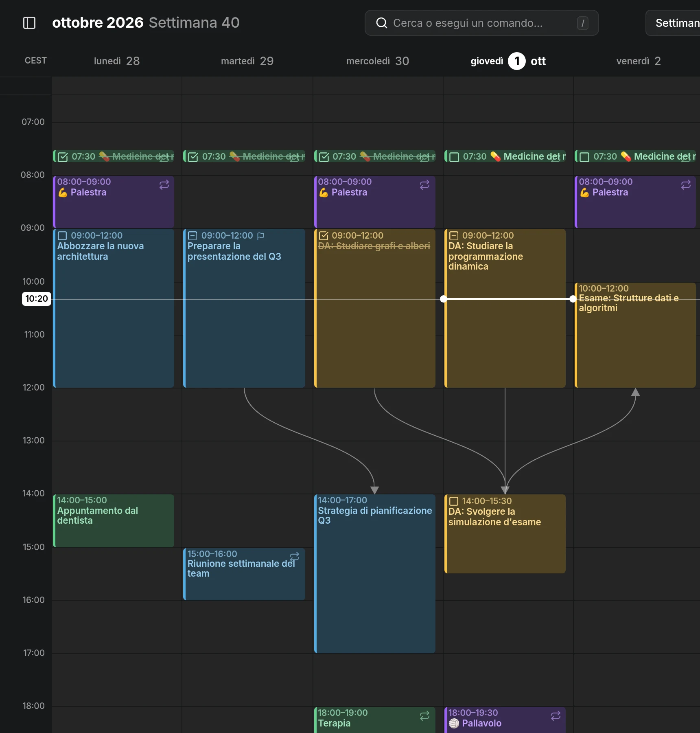700x733 pixels.
Task: Uncheck Monday's 07:30 Medicine task
Action: click(x=63, y=157)
